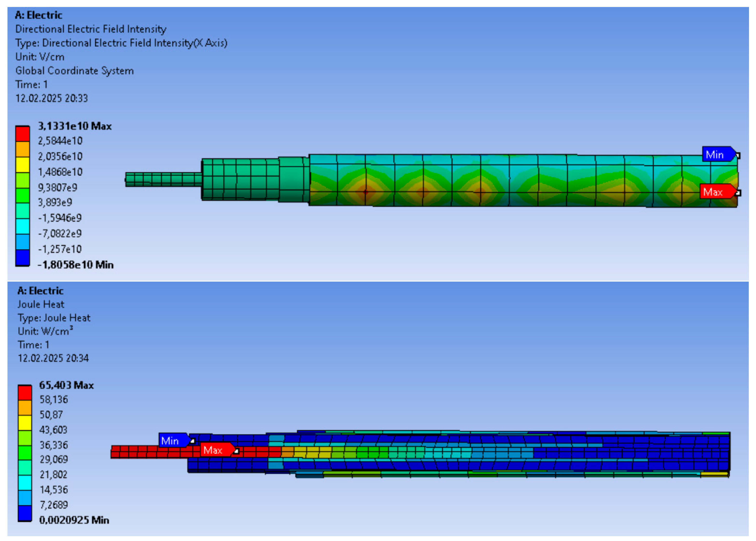Click the Unit: V/cm label

[40, 57]
